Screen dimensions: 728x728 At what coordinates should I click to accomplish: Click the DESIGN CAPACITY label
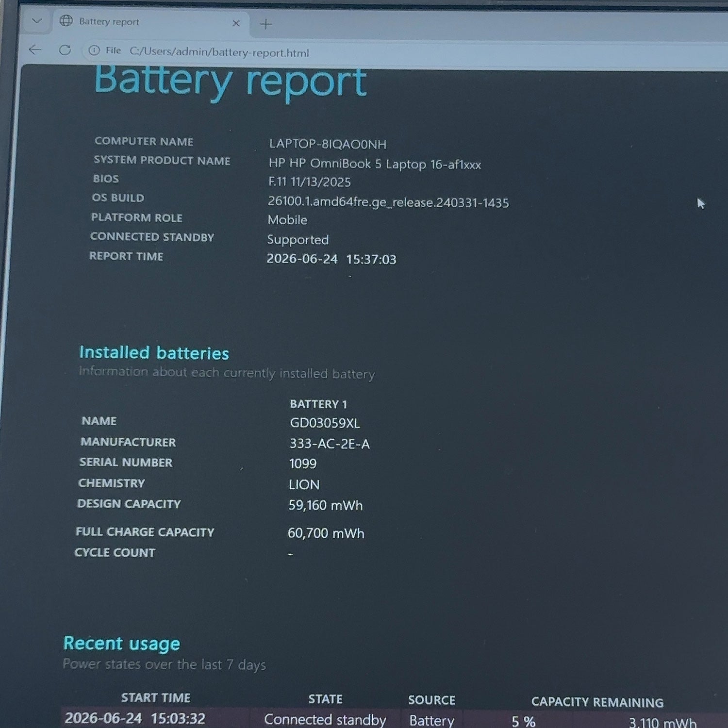129,504
